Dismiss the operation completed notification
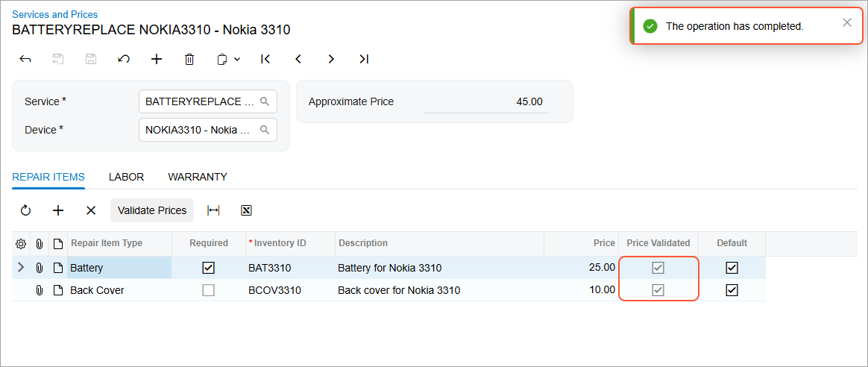This screenshot has height=367, width=868. pyautogui.click(x=847, y=22)
